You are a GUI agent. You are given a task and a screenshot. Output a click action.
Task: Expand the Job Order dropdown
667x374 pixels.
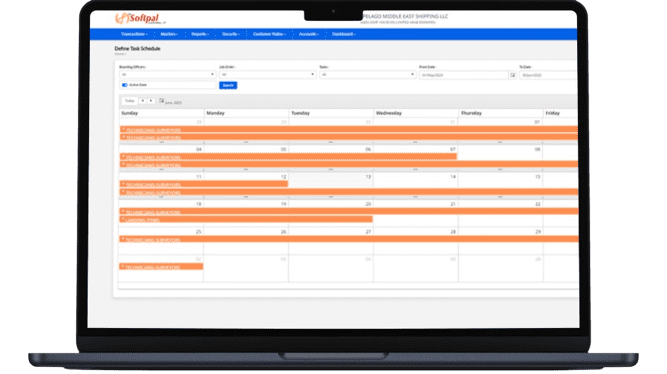coord(268,75)
